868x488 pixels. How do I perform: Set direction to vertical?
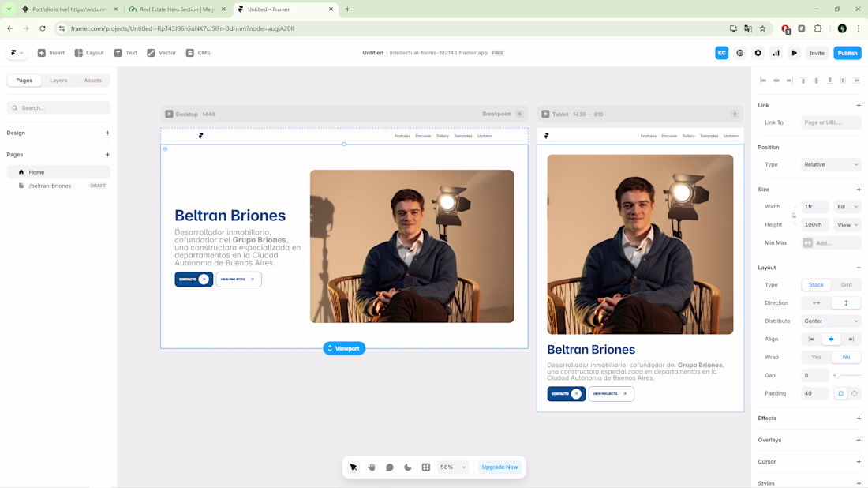[x=846, y=303]
